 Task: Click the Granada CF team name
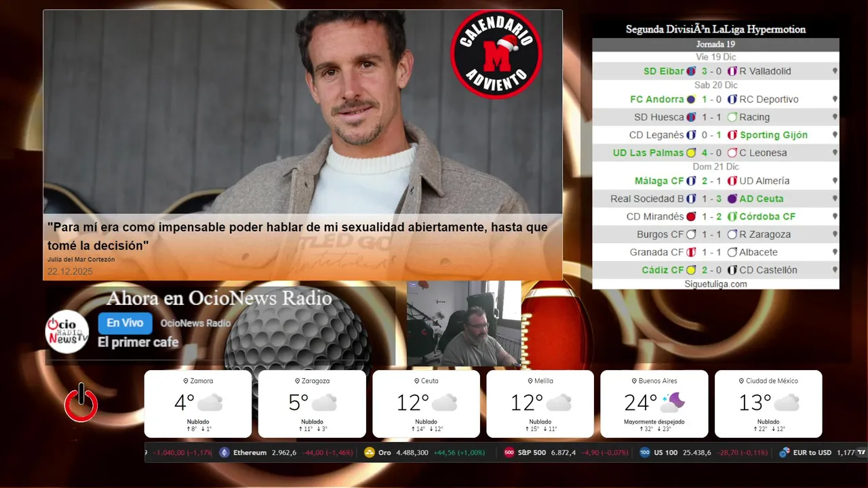point(656,252)
